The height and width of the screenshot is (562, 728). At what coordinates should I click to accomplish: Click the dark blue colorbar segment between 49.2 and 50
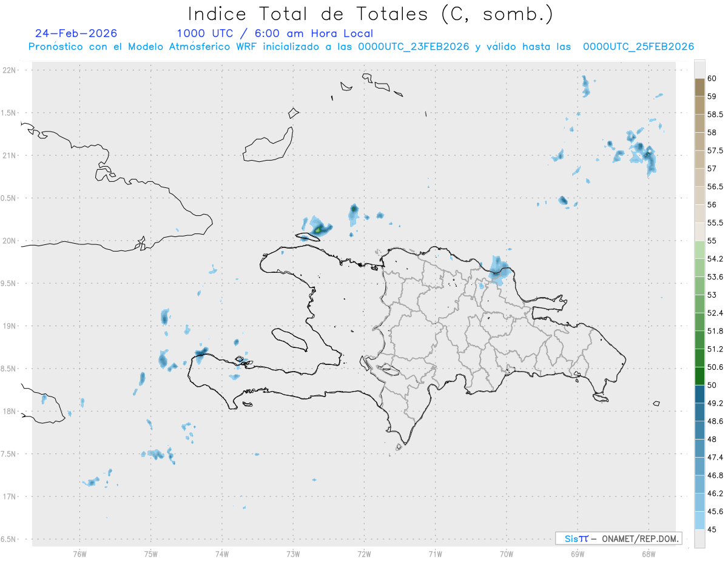click(699, 394)
